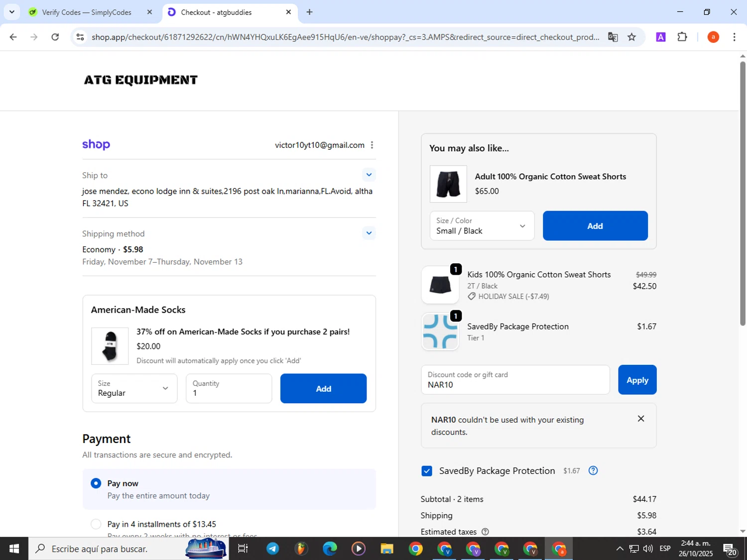Open Microsoft Edge from the taskbar
747x560 pixels.
coord(330,549)
